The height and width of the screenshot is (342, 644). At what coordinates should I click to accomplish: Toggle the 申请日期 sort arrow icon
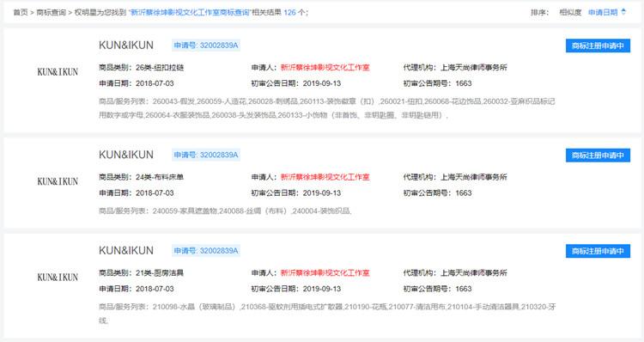coord(623,12)
